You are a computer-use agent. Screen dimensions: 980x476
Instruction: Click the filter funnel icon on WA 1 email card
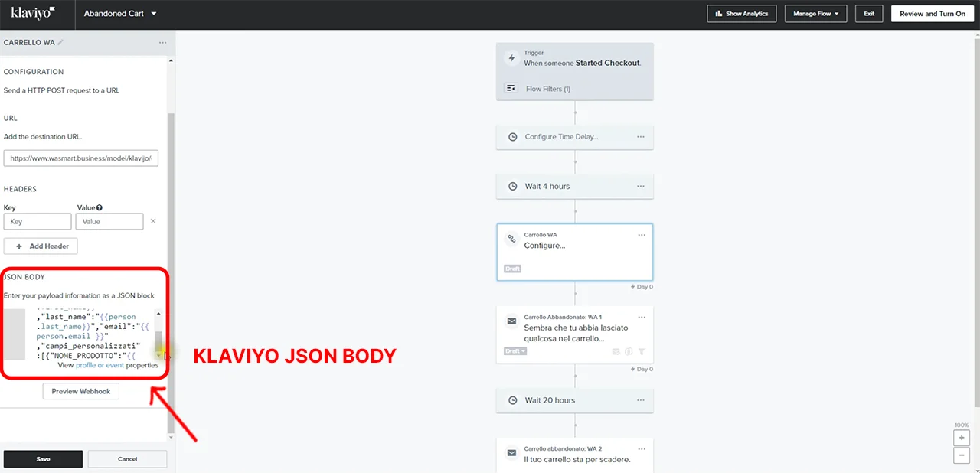pyautogui.click(x=642, y=351)
